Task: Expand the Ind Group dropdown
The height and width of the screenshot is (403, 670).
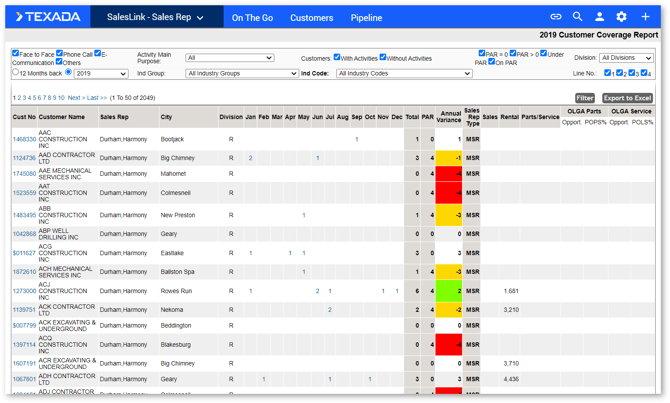Action: tap(241, 73)
